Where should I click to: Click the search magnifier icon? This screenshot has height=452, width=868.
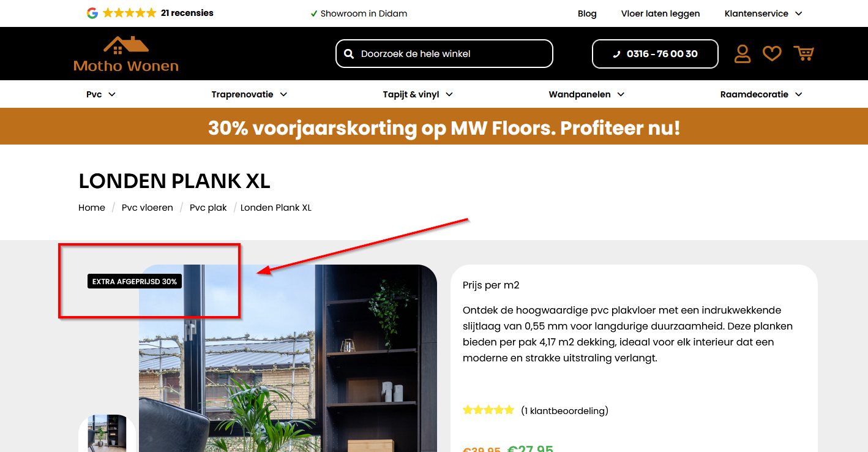(x=349, y=54)
